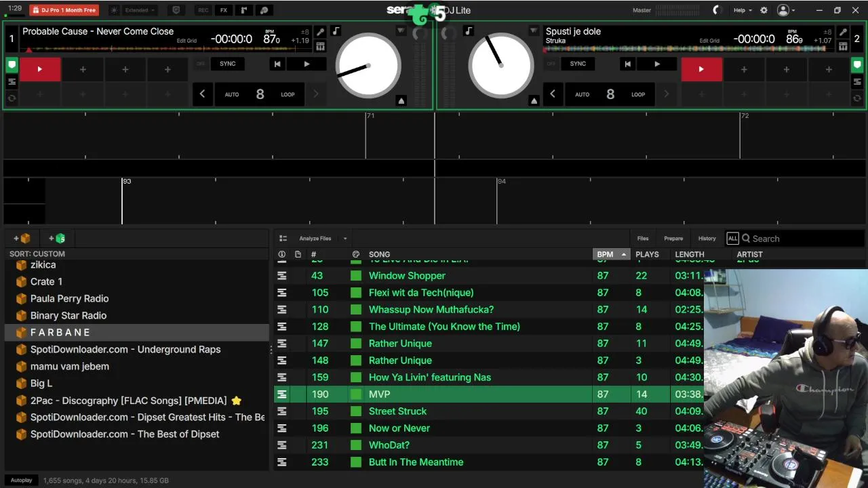Jump to previous cue on deck 2
868x488 pixels.
pyautogui.click(x=627, y=64)
